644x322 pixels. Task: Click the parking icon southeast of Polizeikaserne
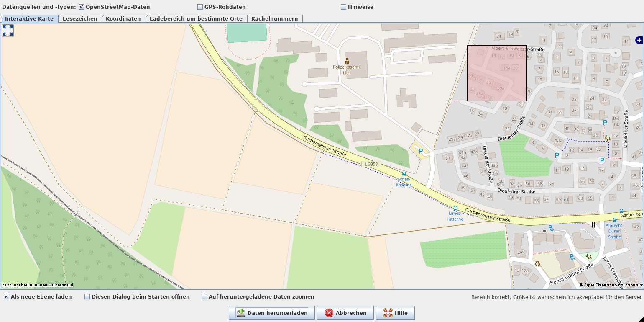[x=421, y=151]
